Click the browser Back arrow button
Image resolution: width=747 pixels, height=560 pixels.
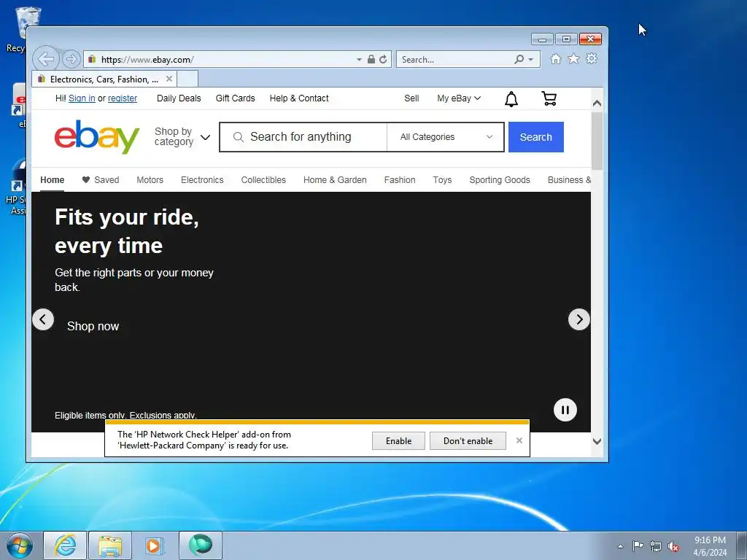(46, 59)
